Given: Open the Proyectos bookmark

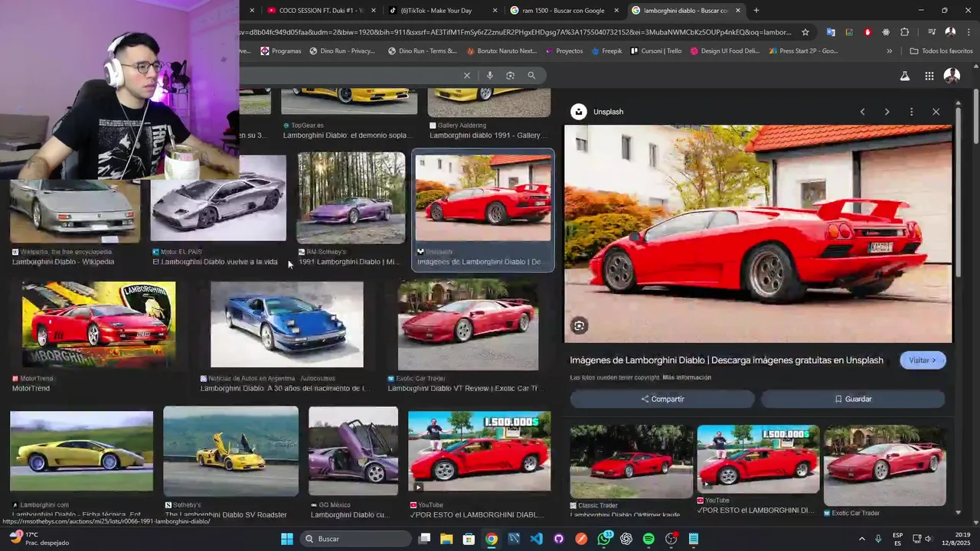Looking at the screenshot, I should 563,51.
